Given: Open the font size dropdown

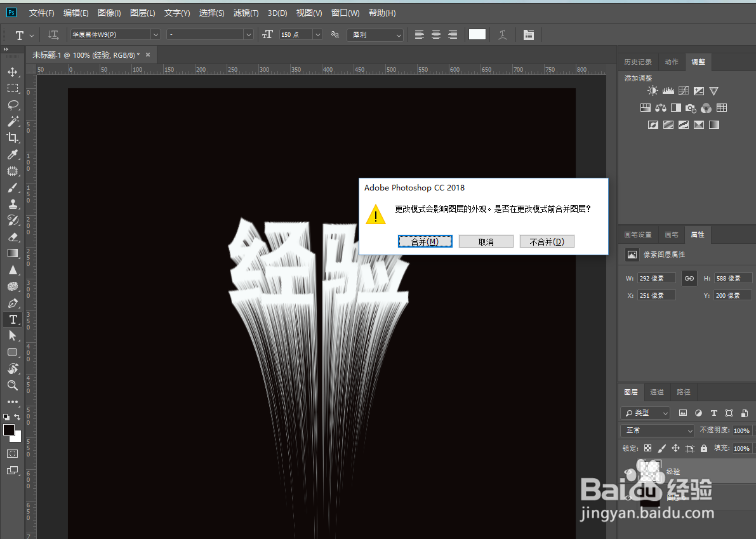Looking at the screenshot, I should point(317,35).
